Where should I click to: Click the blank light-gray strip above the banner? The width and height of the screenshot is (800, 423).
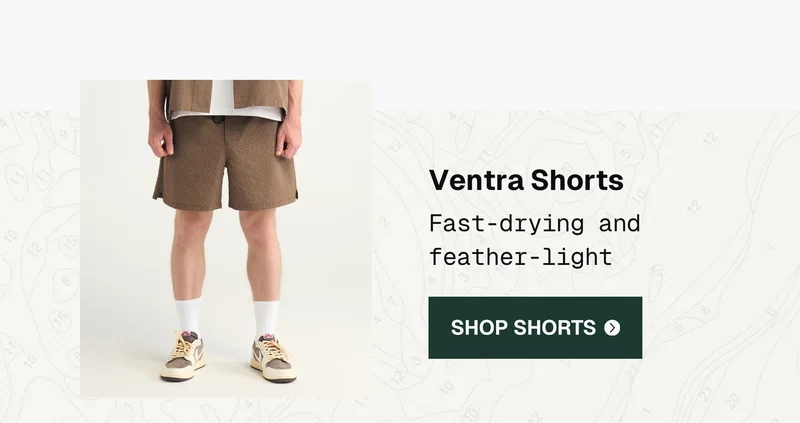[400, 40]
